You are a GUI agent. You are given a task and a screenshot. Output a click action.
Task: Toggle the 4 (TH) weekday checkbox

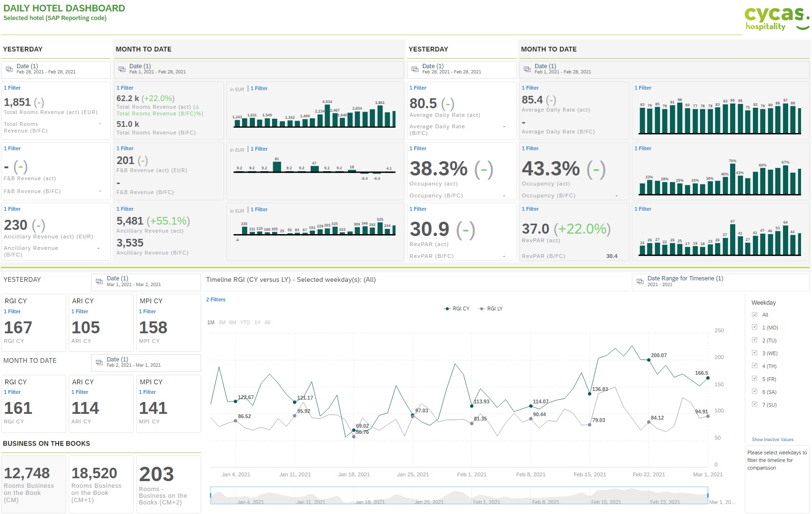click(754, 366)
